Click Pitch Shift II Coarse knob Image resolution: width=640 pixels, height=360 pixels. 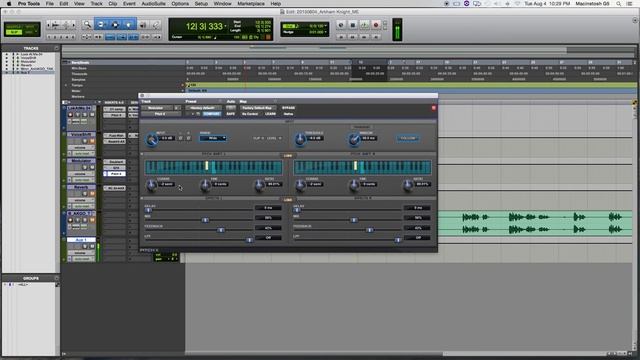300,185
